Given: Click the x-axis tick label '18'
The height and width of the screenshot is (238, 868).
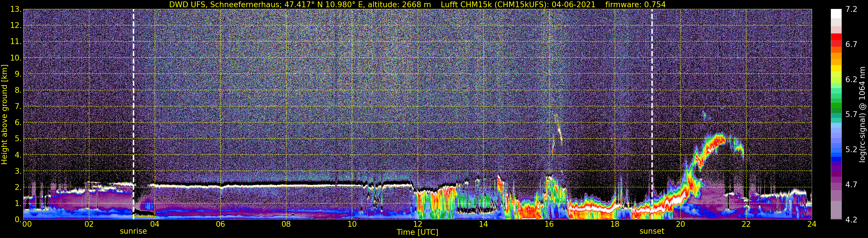Looking at the screenshot, I should tap(614, 224).
